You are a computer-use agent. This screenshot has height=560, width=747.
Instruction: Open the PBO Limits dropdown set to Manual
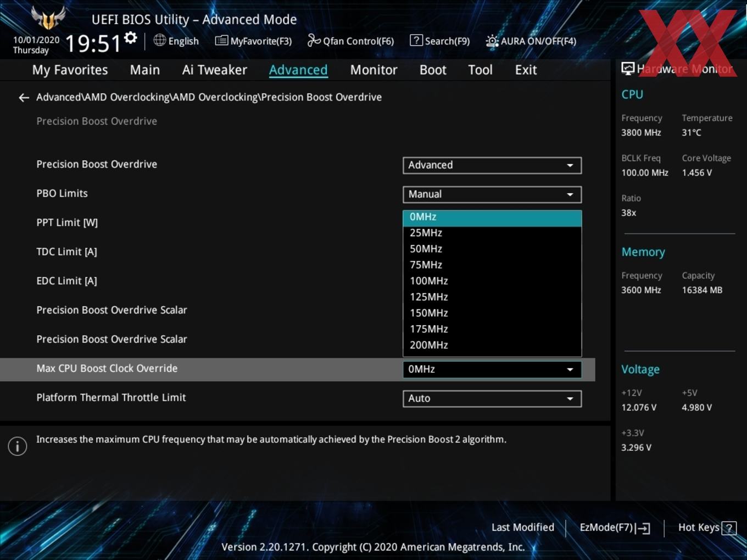(x=492, y=194)
